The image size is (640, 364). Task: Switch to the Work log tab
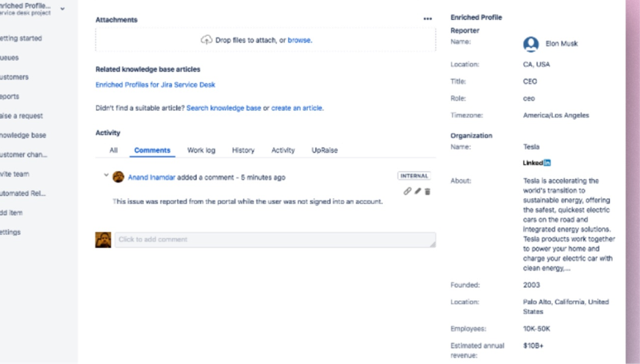coord(201,150)
